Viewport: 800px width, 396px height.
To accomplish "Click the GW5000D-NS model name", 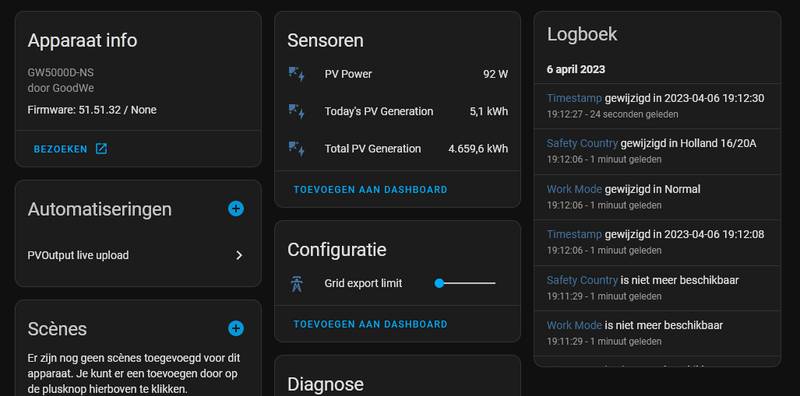I will click(x=61, y=72).
